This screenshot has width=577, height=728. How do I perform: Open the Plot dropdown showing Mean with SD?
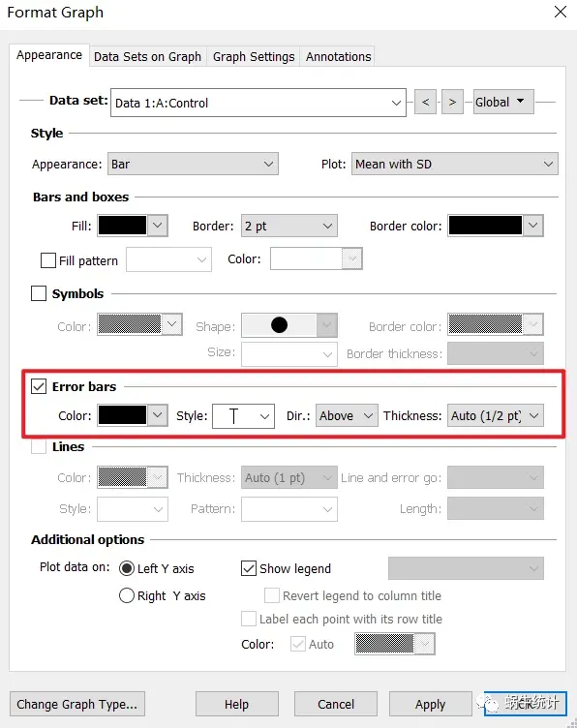454,164
